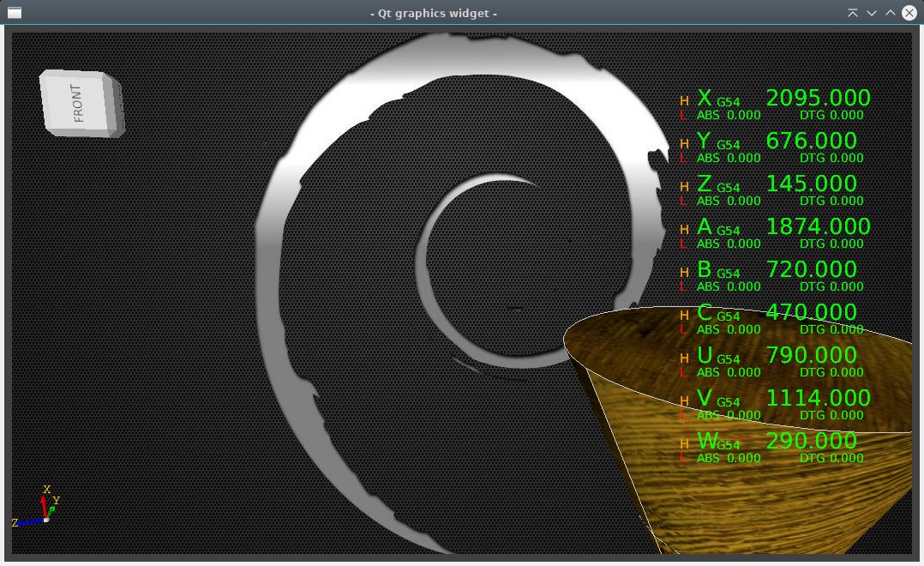This screenshot has height=566, width=924.
Task: Click the orange H indicator for U axis
Action: pos(684,358)
